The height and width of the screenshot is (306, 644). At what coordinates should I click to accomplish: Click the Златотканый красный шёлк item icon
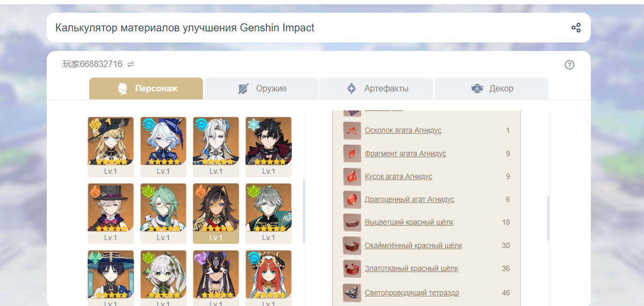pos(352,268)
